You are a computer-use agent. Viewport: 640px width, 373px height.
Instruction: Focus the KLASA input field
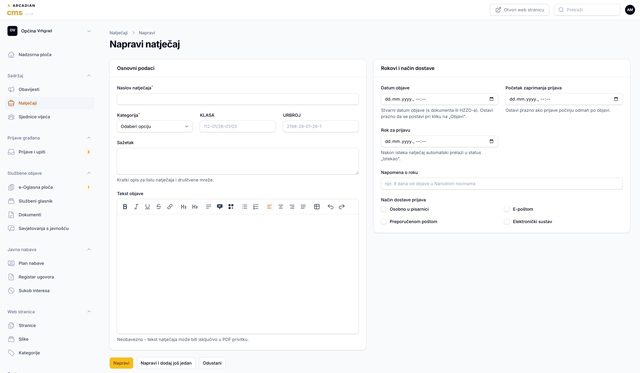(238, 127)
